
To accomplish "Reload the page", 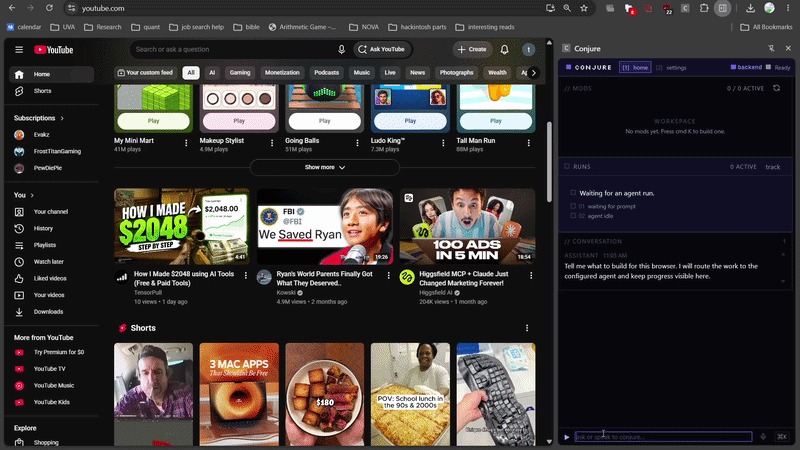I will (x=49, y=8).
